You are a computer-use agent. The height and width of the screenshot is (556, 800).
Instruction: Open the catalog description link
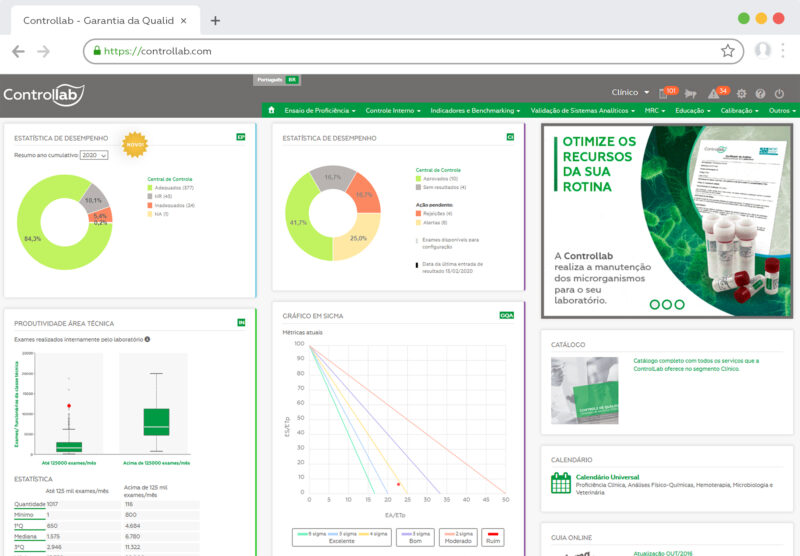(696, 365)
